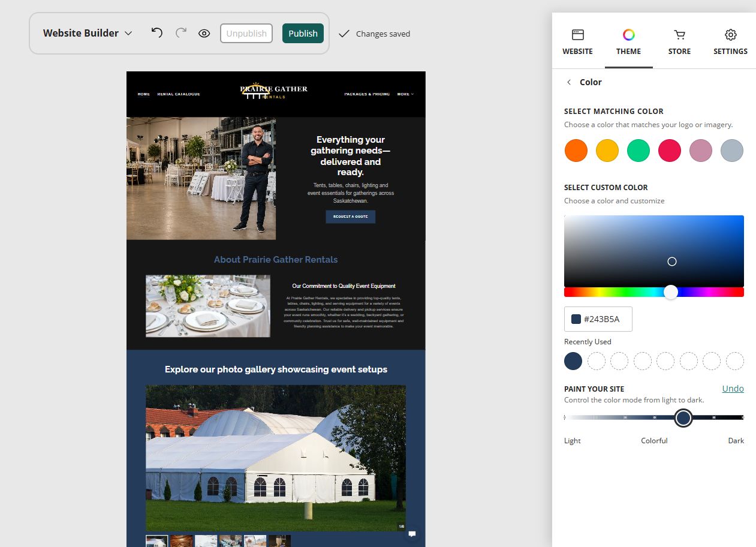Click Rental Catalogue nav link in preview
Viewport: 756px width, 547px height.
[179, 94]
